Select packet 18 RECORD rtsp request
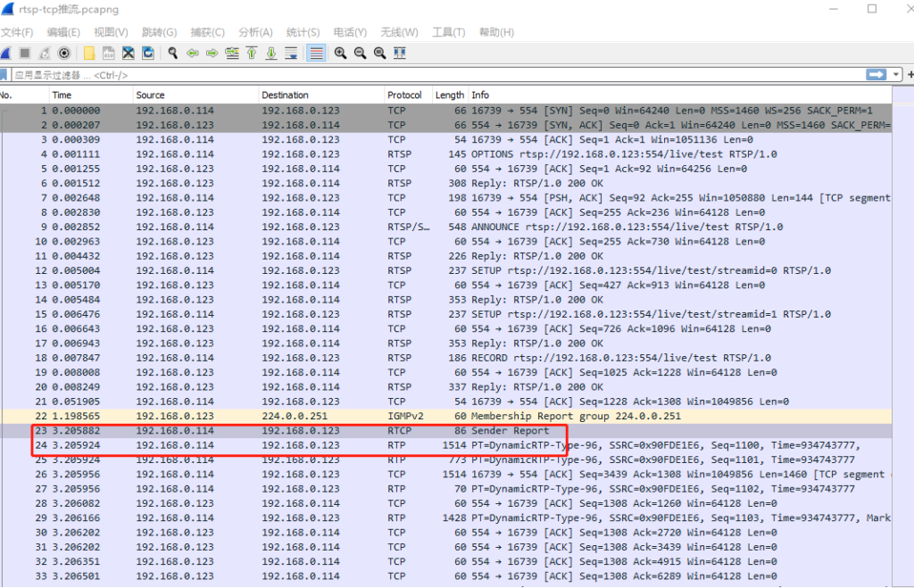This screenshot has width=914, height=588. (x=446, y=358)
